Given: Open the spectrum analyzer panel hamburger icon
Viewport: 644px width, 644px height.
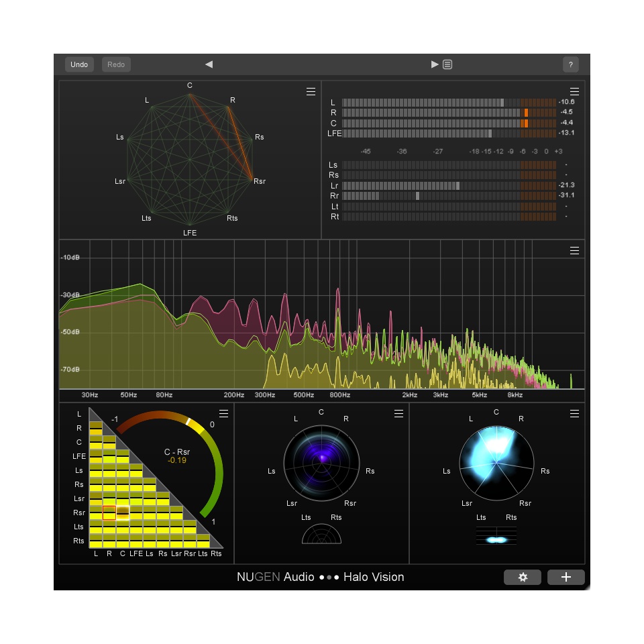Looking at the screenshot, I should click(x=574, y=250).
